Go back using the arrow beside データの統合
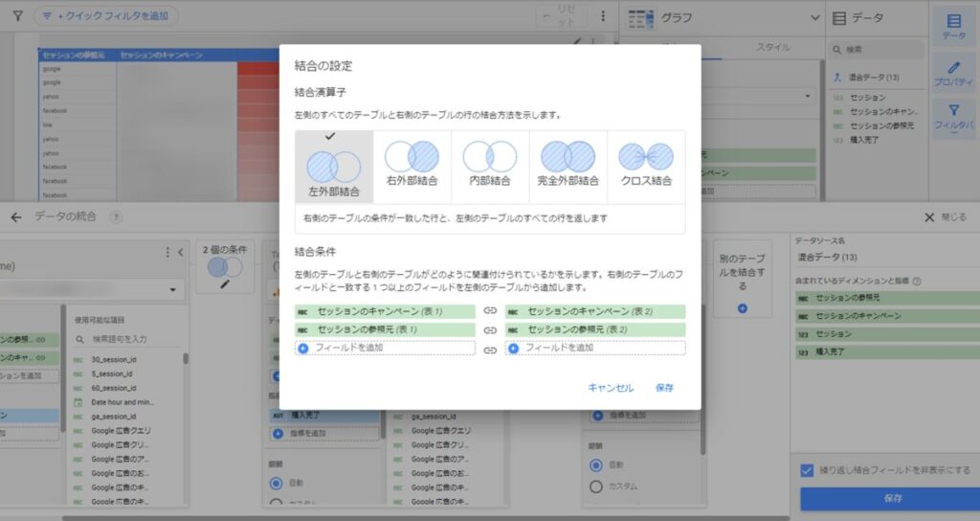 (16, 217)
